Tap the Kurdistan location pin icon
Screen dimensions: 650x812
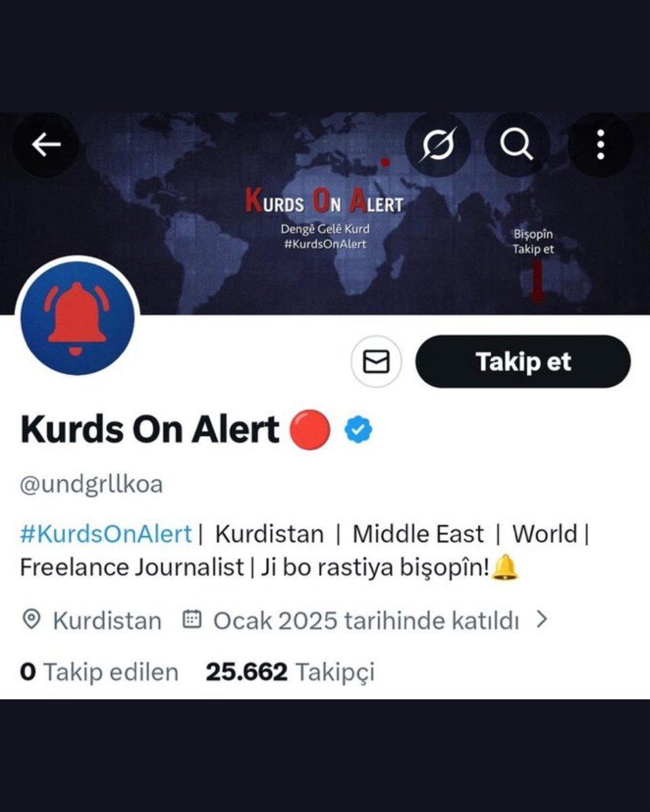(x=31, y=620)
